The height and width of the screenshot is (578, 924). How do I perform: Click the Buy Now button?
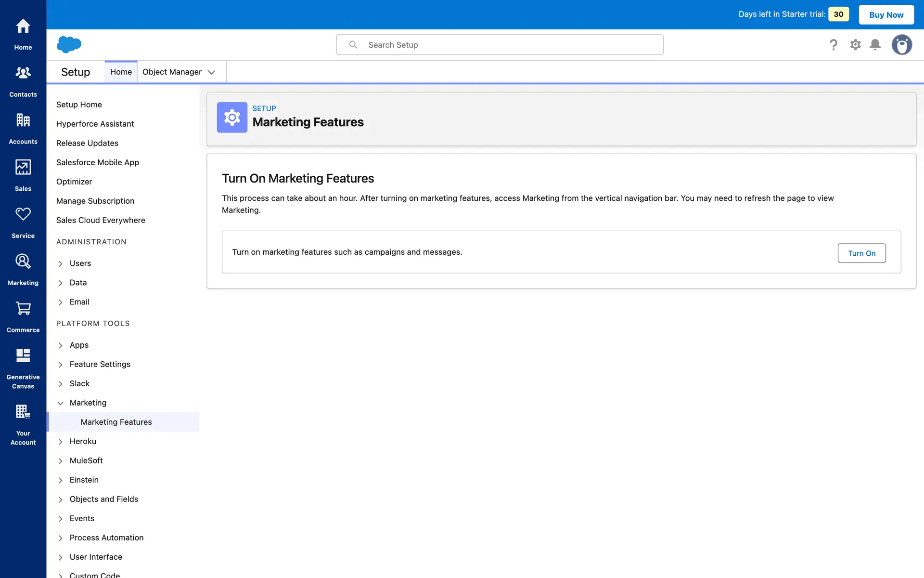[886, 14]
